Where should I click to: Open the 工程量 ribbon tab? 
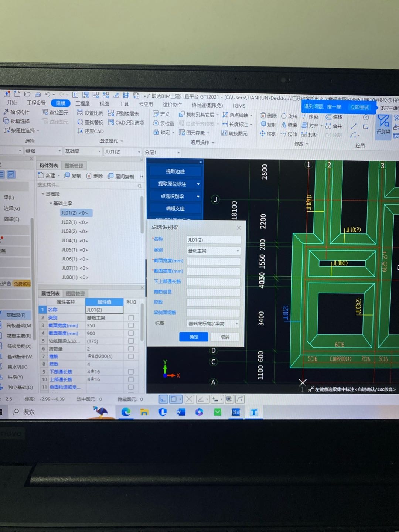coord(83,103)
